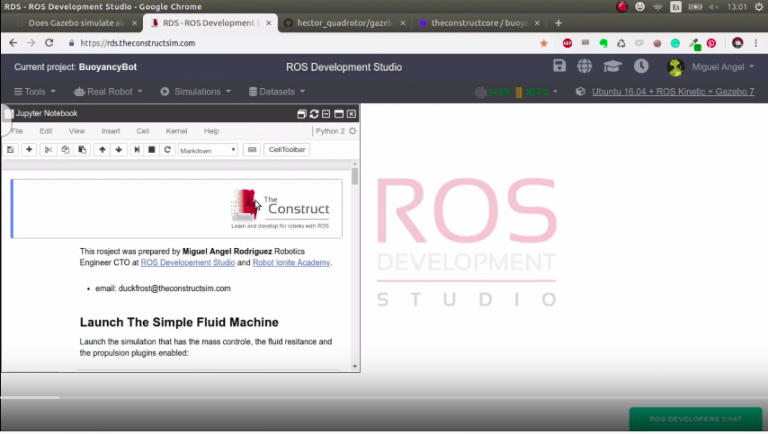Click the orange bookmark star icon
The image size is (768, 434).
(544, 43)
